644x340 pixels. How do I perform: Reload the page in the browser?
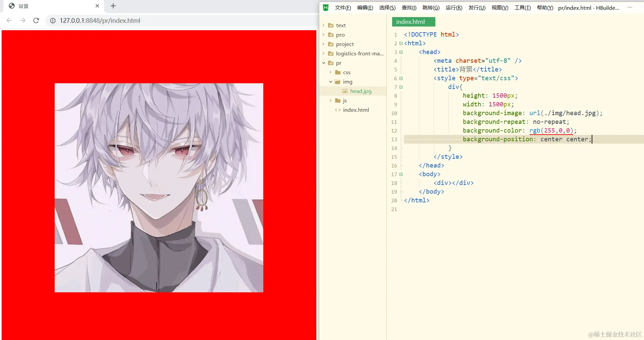tap(36, 20)
